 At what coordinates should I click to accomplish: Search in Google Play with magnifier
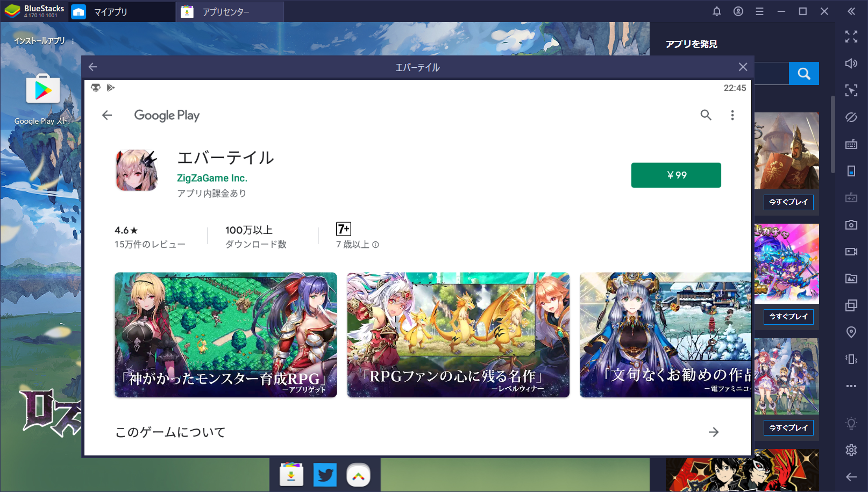706,115
